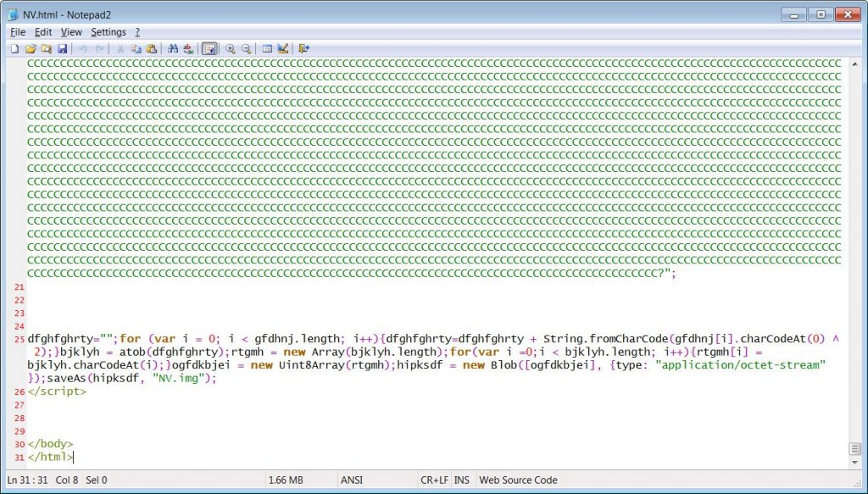Click the Exit door icon in toolbar
Viewport: 868px width, 494px height.
[303, 48]
